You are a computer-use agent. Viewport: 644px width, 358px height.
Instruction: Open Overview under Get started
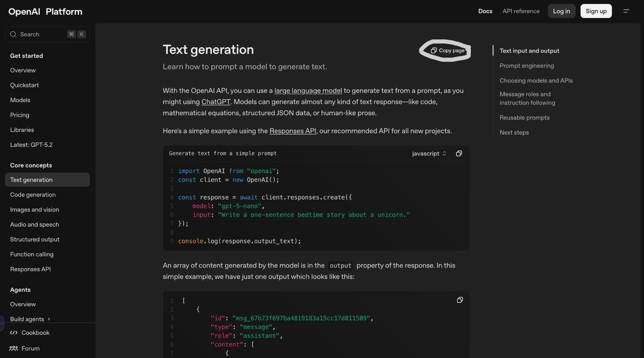[x=23, y=70]
